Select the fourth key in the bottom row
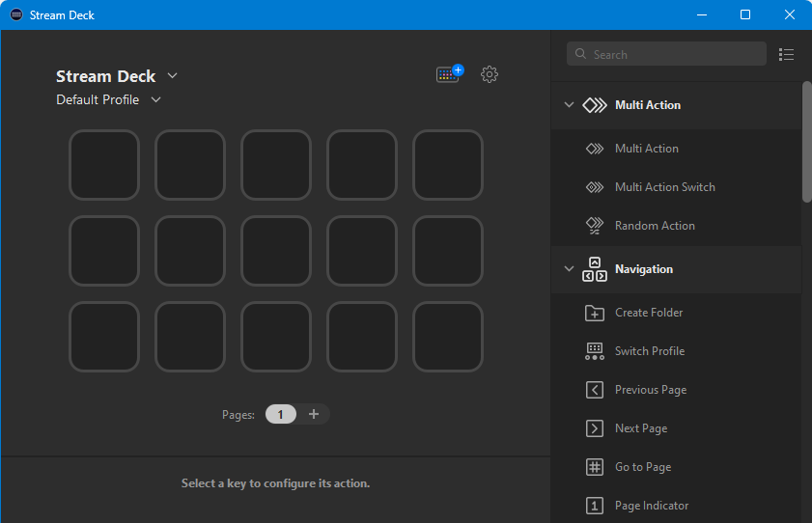Viewport: 812px width, 523px height. pyautogui.click(x=362, y=337)
